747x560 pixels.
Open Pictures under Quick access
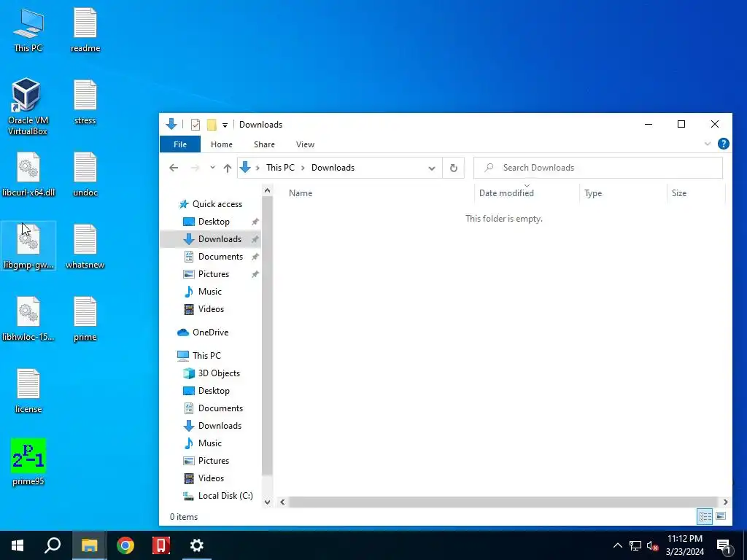[214, 274]
